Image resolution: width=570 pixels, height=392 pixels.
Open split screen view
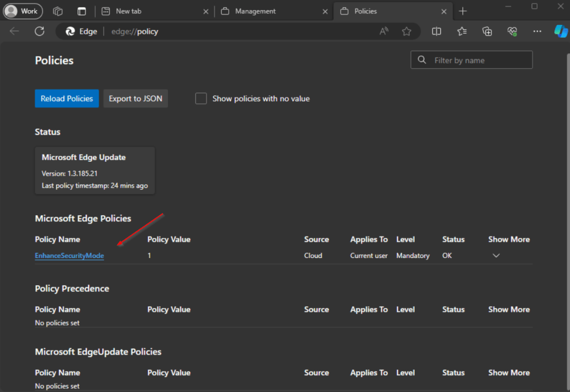point(436,31)
